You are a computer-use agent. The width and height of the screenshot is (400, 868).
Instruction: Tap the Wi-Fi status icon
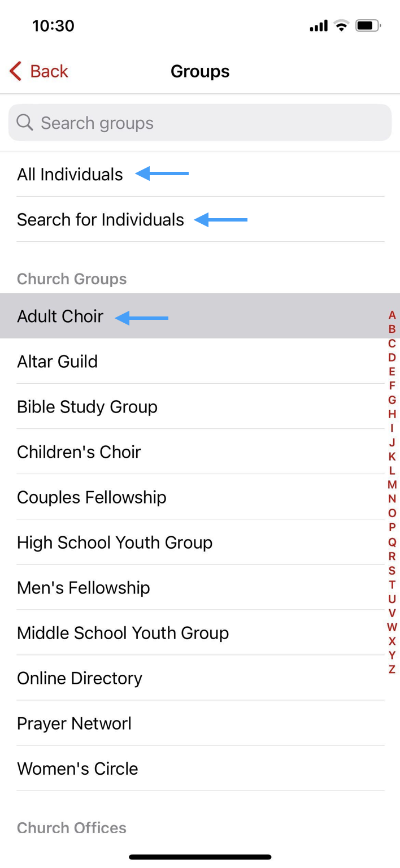tap(341, 25)
